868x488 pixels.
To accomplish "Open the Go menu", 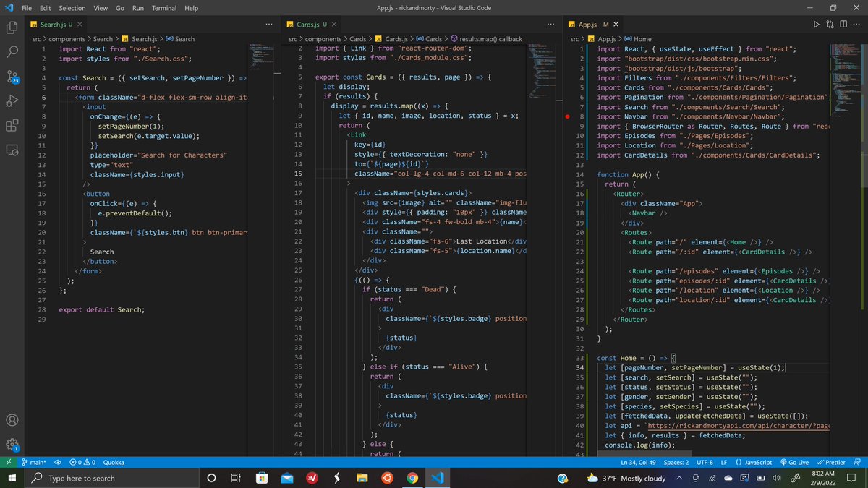I will (x=120, y=7).
